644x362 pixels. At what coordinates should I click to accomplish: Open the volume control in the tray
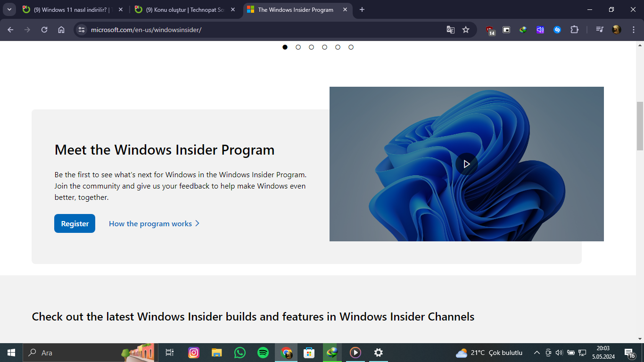559,353
